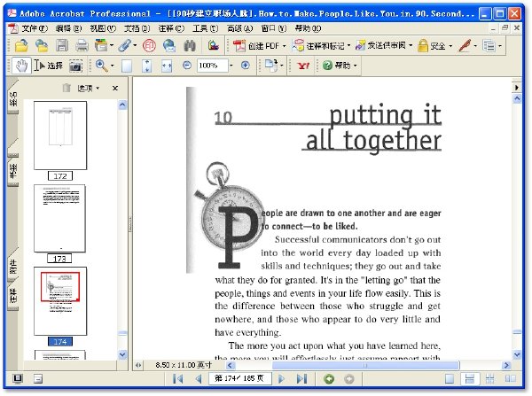The width and height of the screenshot is (532, 396).
Task: Go to the last page
Action: click(302, 378)
